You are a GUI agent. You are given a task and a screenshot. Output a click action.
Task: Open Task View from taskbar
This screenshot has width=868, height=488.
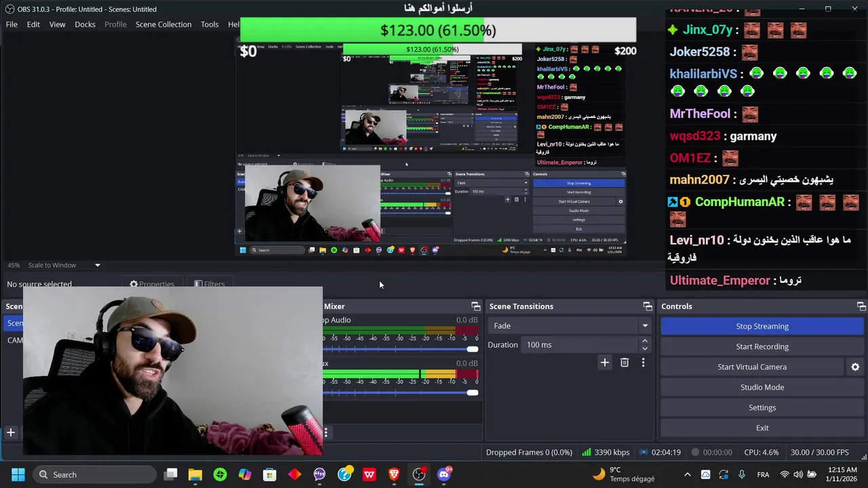coord(171,474)
